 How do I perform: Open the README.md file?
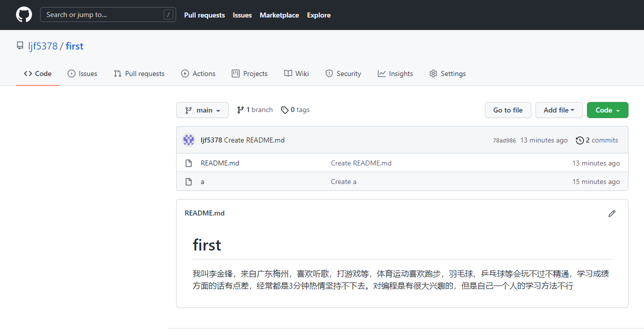pos(220,163)
